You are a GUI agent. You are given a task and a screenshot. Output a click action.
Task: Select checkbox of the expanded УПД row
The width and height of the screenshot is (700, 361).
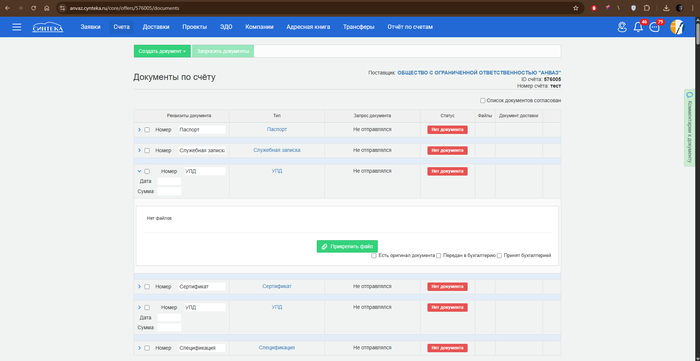147,171
